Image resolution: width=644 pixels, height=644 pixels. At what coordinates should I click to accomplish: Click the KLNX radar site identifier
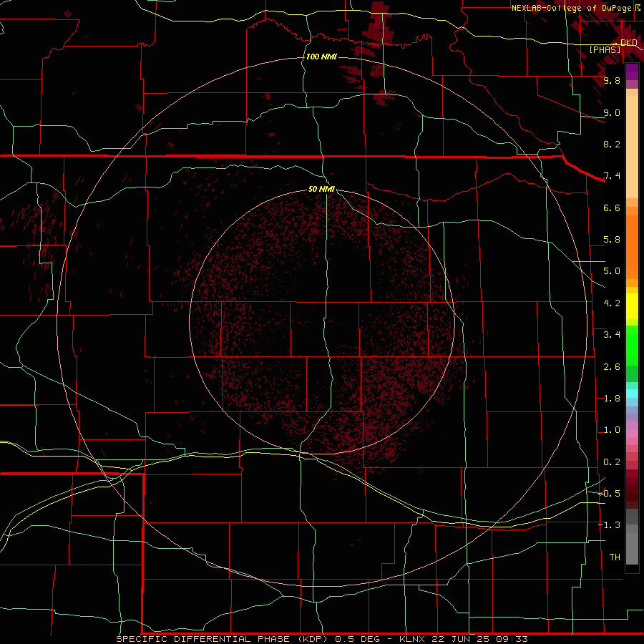coord(413,639)
